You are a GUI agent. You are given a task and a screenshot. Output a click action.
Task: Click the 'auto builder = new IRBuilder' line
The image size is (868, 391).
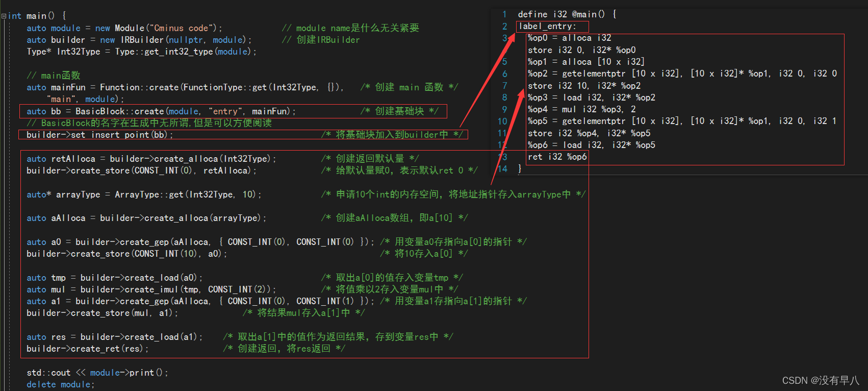[x=139, y=40]
